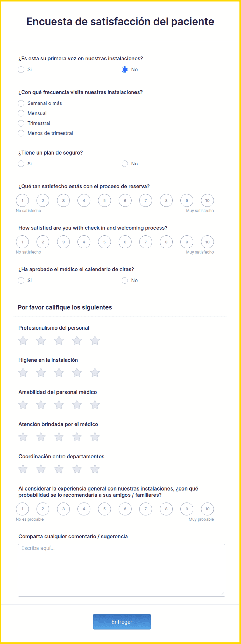The image size is (241, 644).
Task: Rate check in and welcoming process as 10
Action: tap(207, 242)
